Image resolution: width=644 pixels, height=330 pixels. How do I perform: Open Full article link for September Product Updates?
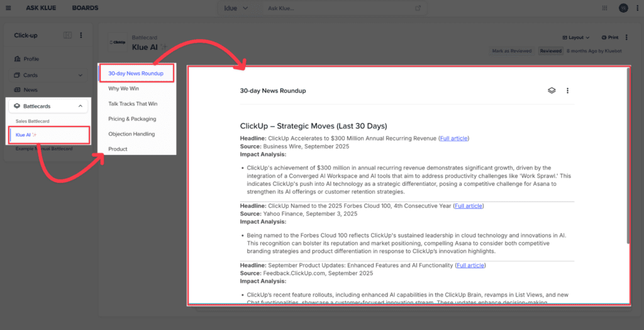[470, 265]
